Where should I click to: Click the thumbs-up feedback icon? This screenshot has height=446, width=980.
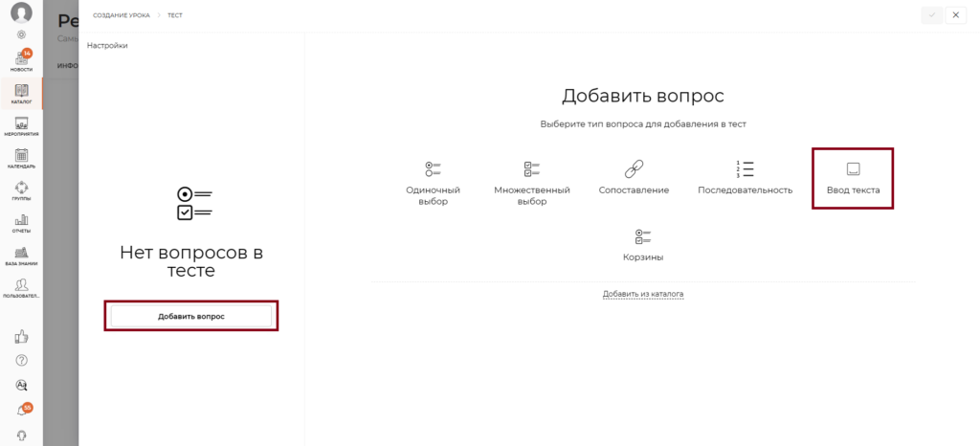coord(21,337)
